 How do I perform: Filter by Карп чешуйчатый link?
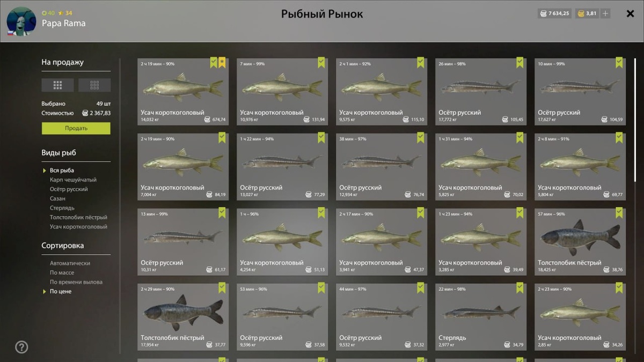click(x=73, y=180)
